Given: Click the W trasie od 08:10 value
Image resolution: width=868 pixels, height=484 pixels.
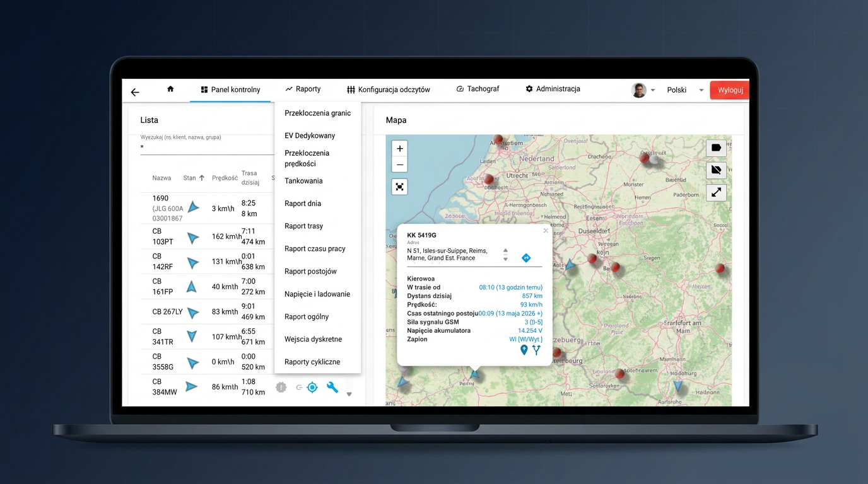Looking at the screenshot, I should 510,287.
